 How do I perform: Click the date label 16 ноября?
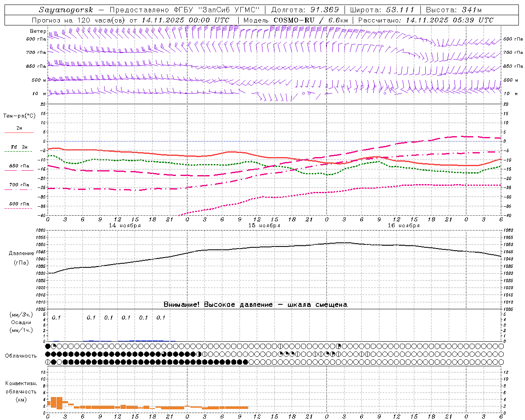pos(404,226)
